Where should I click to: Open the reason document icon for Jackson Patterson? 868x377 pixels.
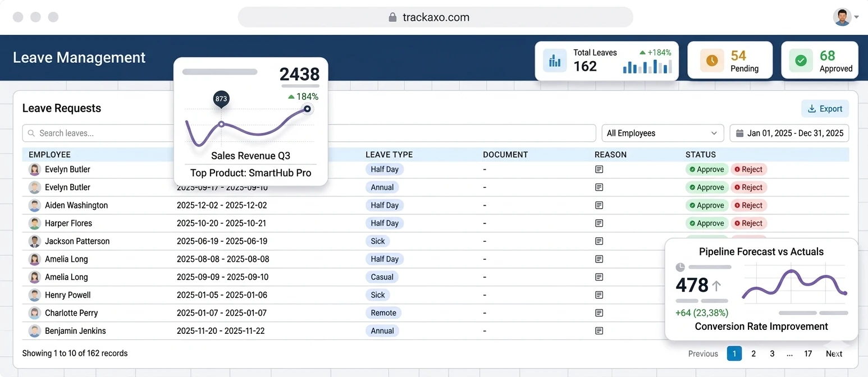(x=599, y=241)
